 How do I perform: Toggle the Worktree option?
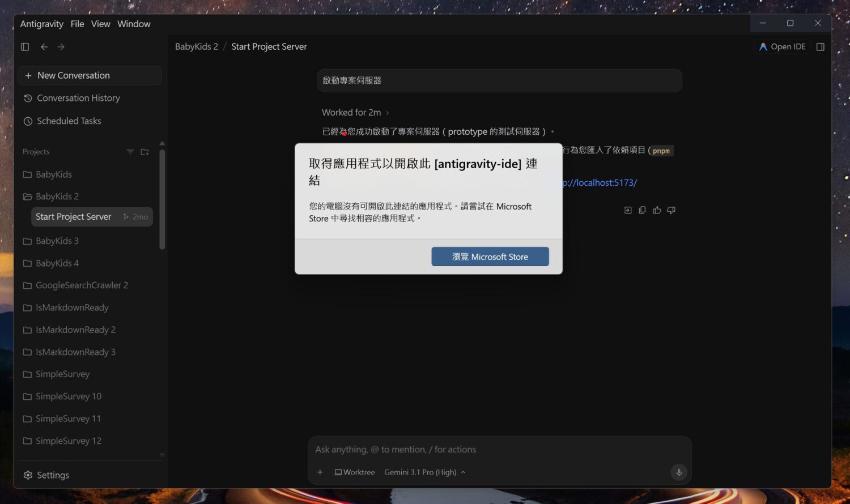[x=355, y=472]
